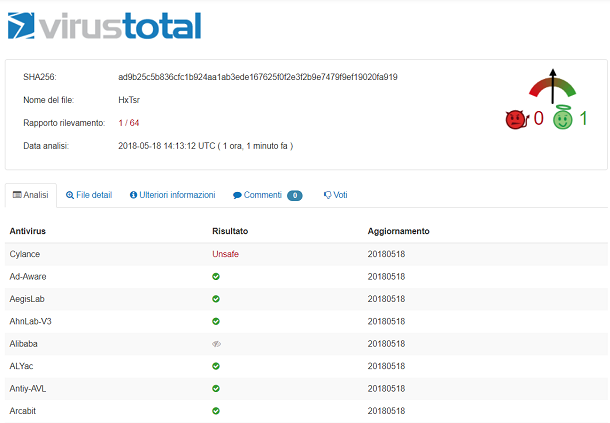This screenshot has width=610, height=423.
Task: Click the Risultato column header
Action: click(x=230, y=231)
